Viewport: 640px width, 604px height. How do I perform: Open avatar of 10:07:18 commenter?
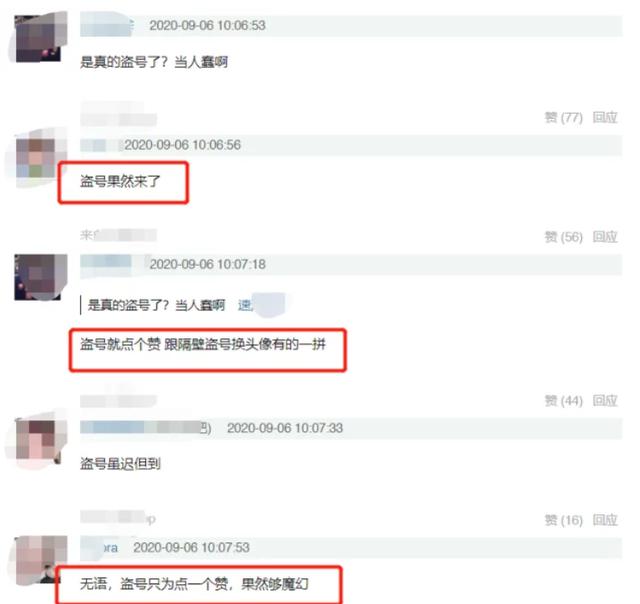click(39, 277)
